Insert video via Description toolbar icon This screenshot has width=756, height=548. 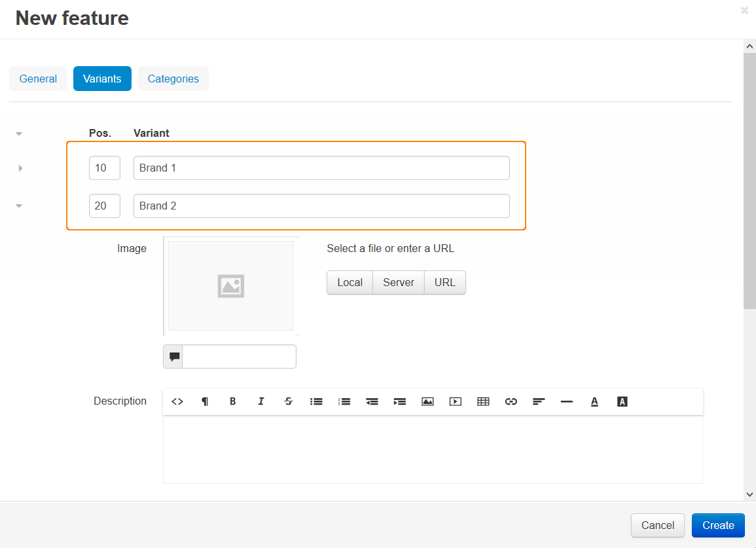coord(456,401)
